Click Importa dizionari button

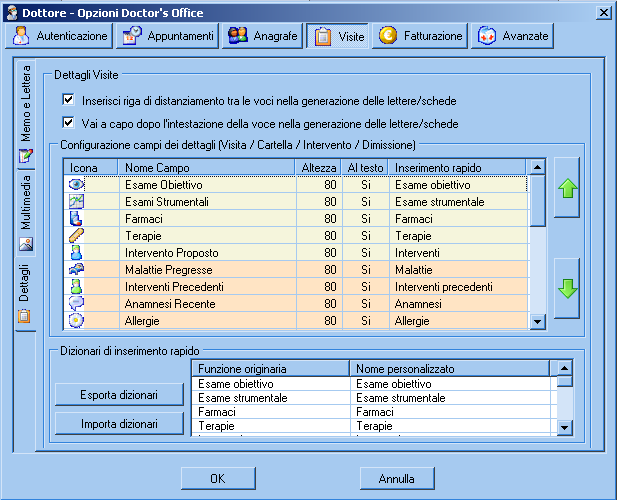click(x=119, y=424)
